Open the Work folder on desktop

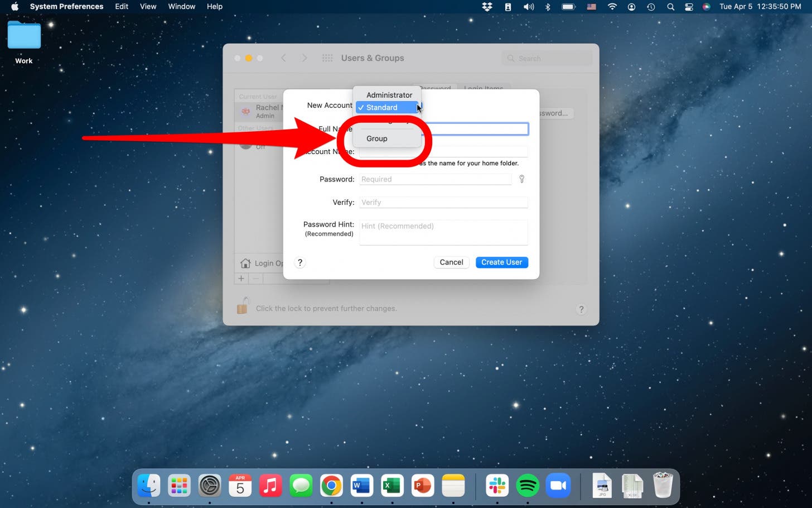pyautogui.click(x=24, y=42)
